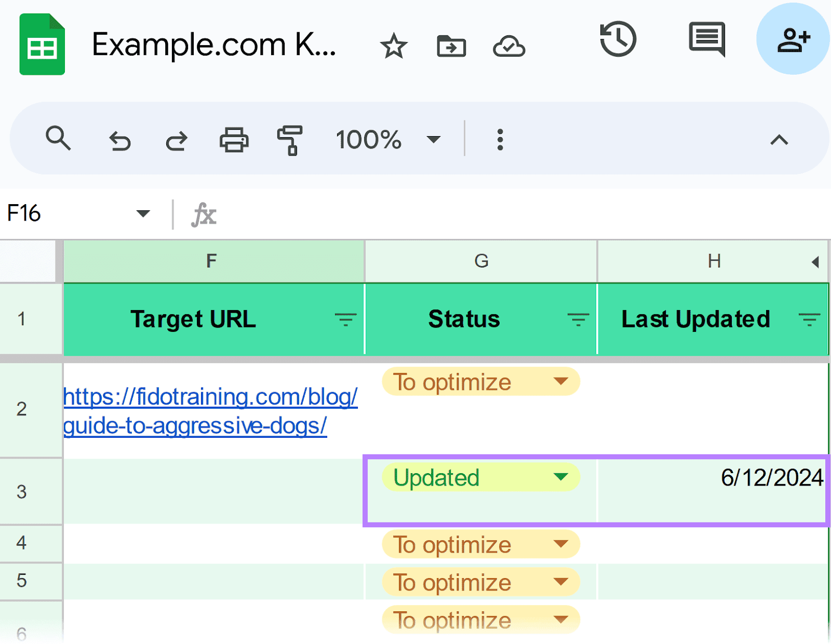
Task: Open the zoom level dropdown
Action: click(433, 139)
